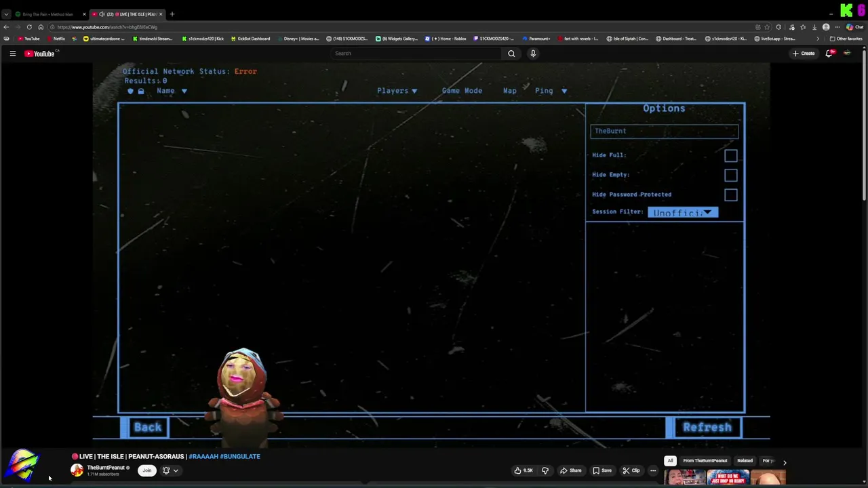
Task: Open Other favorites folder
Action: 846,39
